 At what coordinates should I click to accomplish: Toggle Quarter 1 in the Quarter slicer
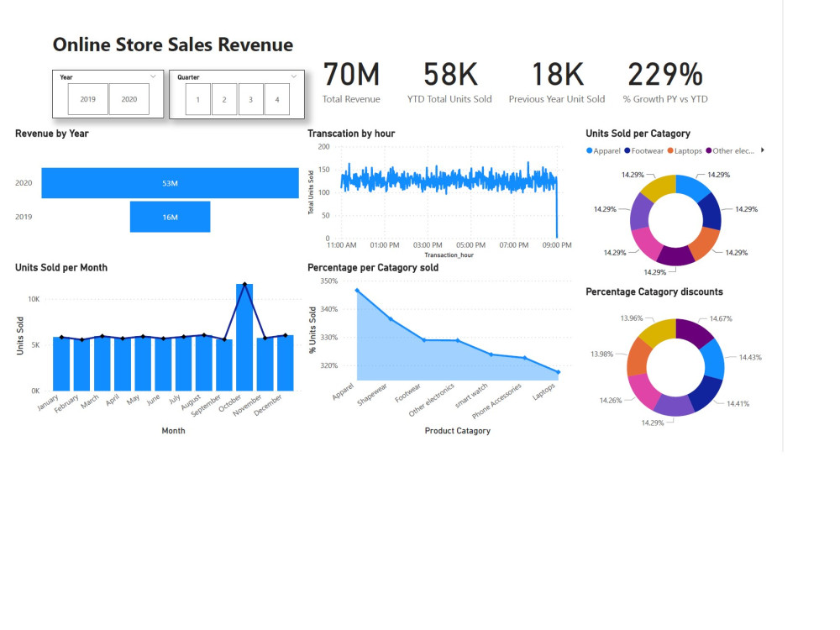click(197, 98)
